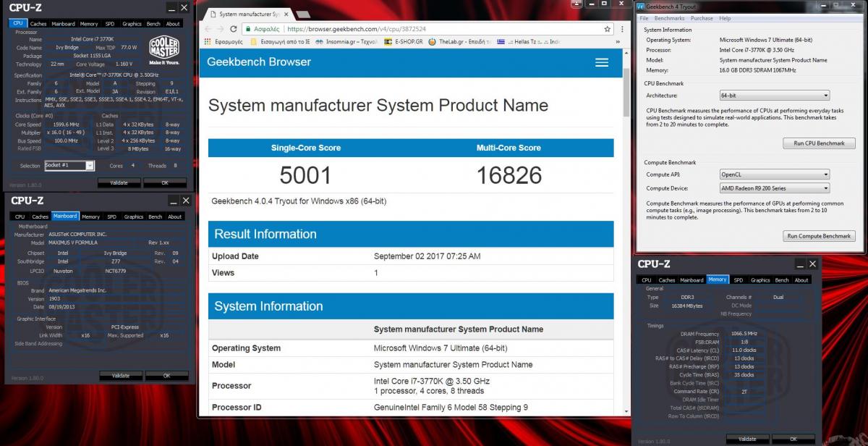Image resolution: width=868 pixels, height=446 pixels.
Task: Click Validate in CPU-Z Mainboard window
Action: (x=121, y=376)
